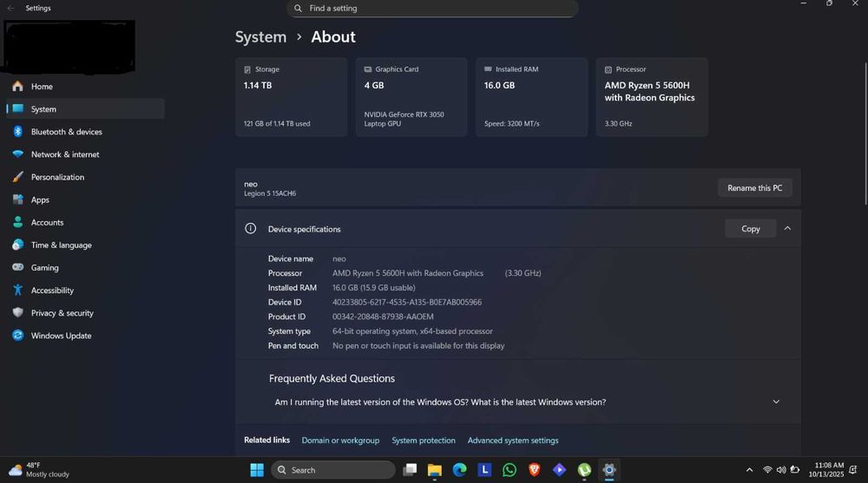Viewport: 868px width, 483px height.
Task: Open the blue diamond app on taskbar
Action: click(559, 470)
